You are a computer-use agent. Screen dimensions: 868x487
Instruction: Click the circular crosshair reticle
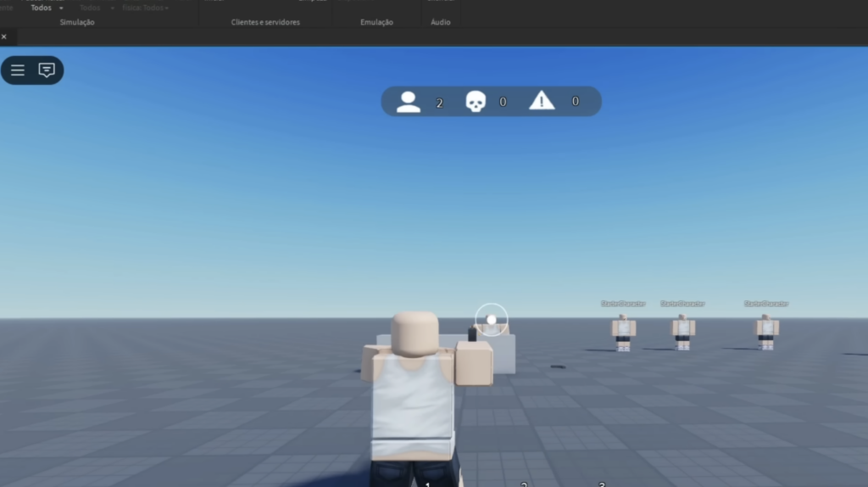tap(491, 320)
